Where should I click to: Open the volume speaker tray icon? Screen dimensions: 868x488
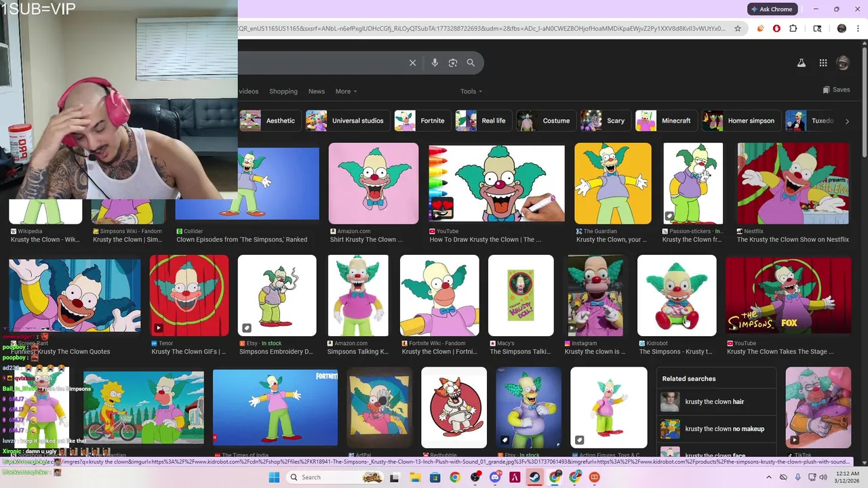824,477
